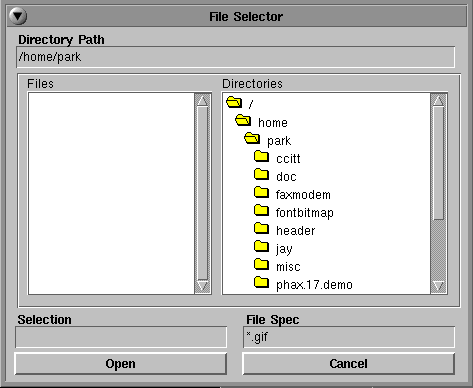Select the header directory name
This screenshot has height=388, width=473.
click(295, 231)
